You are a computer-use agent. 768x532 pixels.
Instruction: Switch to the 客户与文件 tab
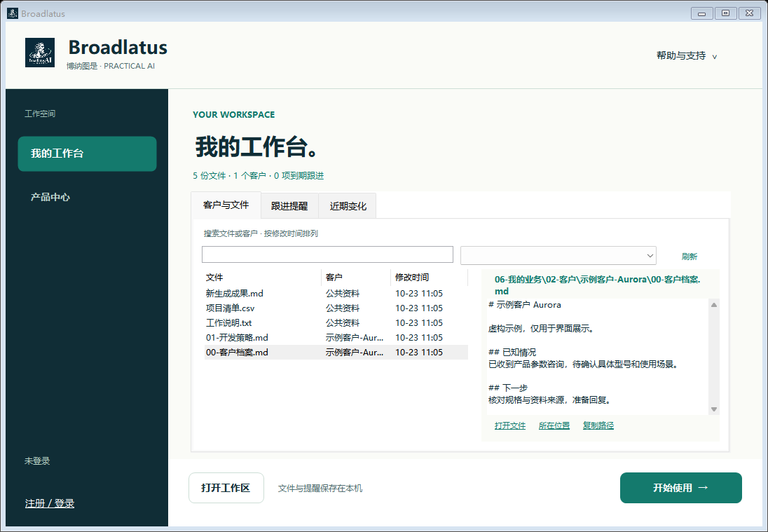click(x=226, y=205)
